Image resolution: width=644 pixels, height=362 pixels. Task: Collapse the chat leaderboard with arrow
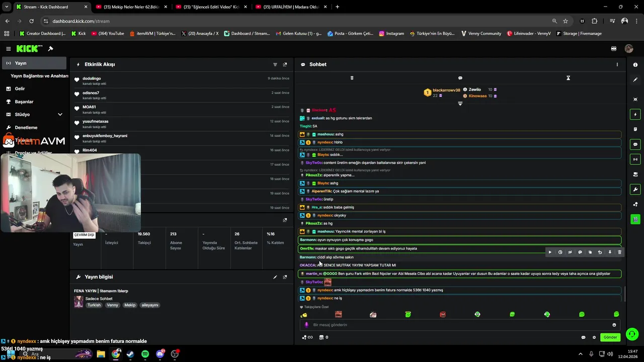tap(460, 104)
